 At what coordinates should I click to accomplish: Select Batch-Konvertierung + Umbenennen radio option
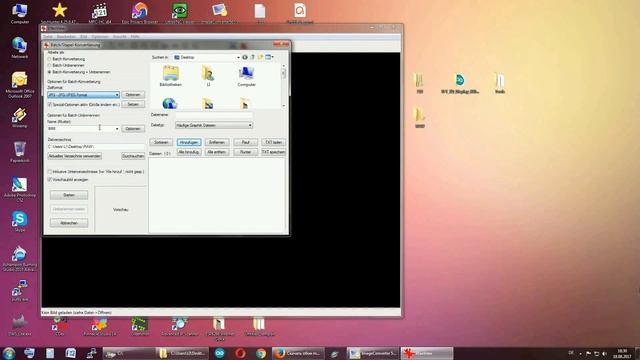coord(49,72)
